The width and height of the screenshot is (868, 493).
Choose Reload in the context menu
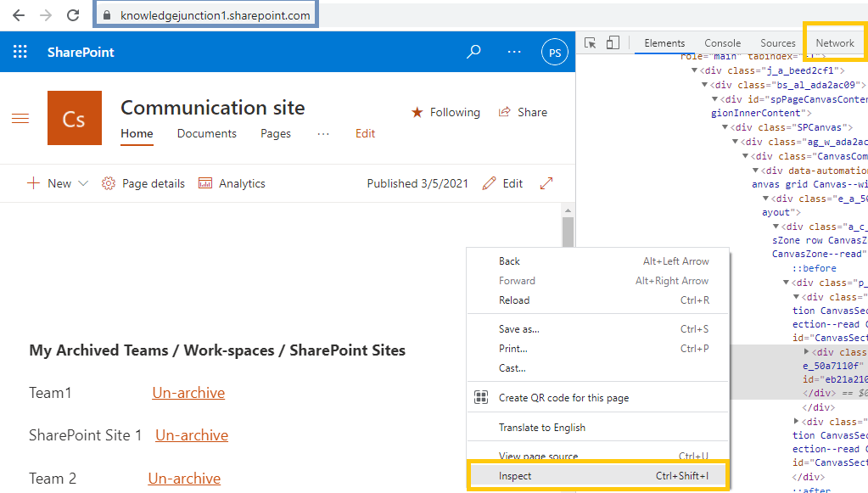pyautogui.click(x=598, y=300)
